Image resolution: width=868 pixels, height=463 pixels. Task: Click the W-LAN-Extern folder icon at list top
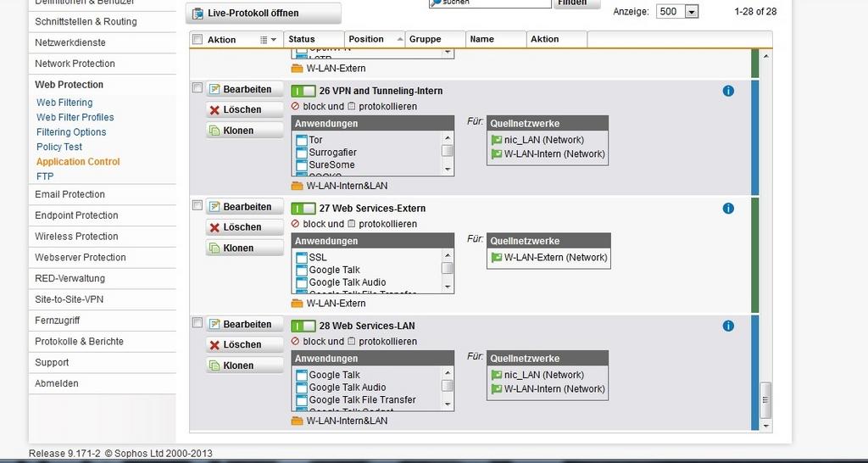click(298, 68)
